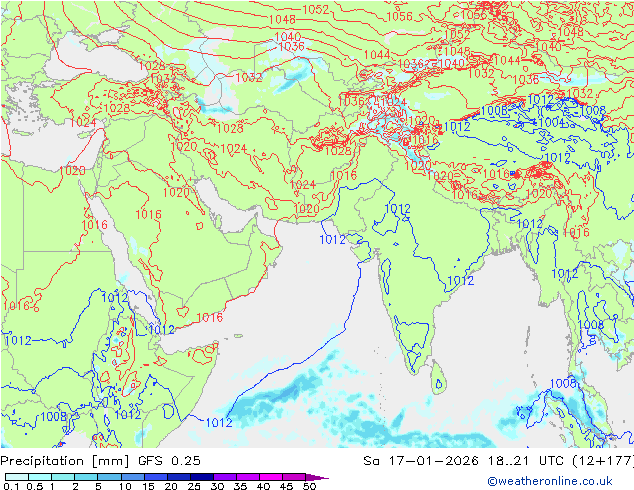Click the legend swatch between 0.5 and 1
634x490 pixels.
(x=40, y=477)
